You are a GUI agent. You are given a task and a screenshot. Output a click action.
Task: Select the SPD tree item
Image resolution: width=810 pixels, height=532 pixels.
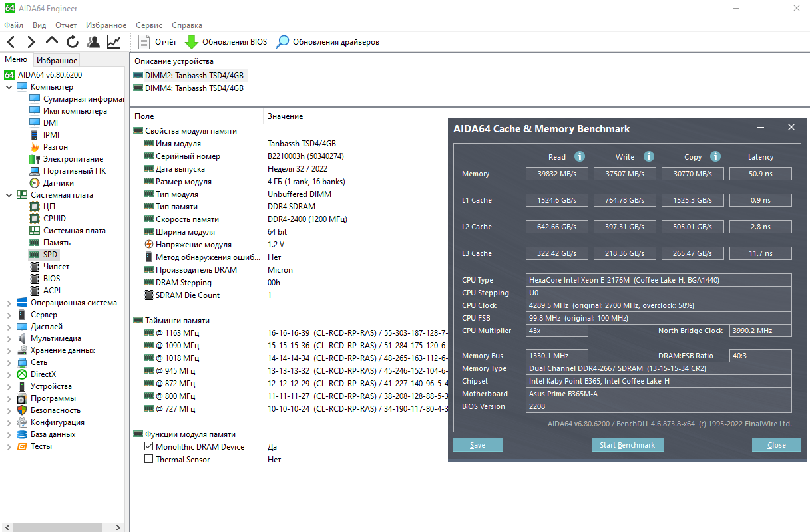(44, 255)
